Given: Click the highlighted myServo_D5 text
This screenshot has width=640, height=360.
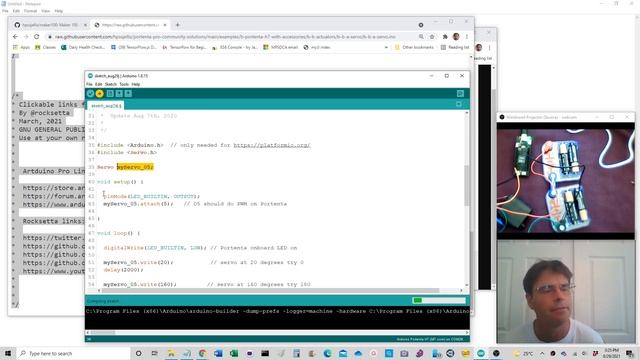Looking at the screenshot, I should [x=135, y=167].
